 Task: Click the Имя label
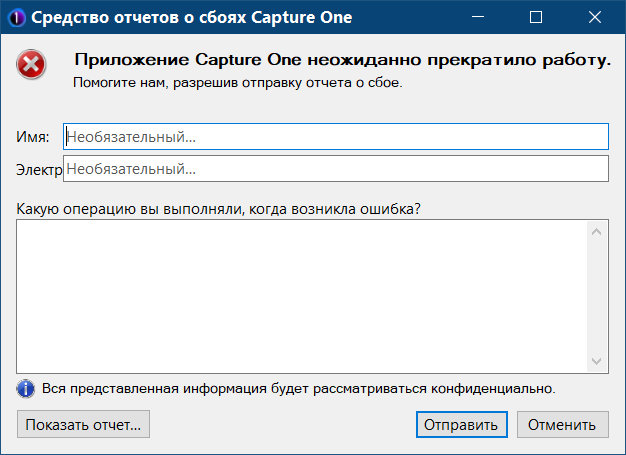click(x=33, y=137)
